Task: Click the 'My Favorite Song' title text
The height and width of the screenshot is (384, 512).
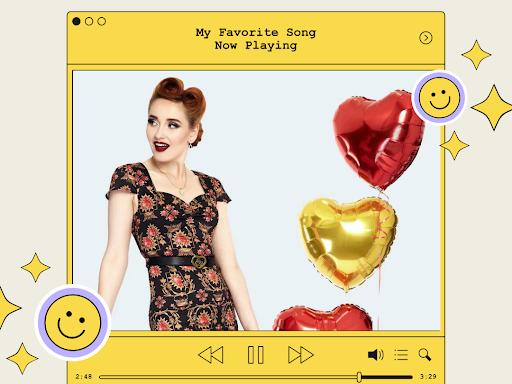Action: [256, 32]
